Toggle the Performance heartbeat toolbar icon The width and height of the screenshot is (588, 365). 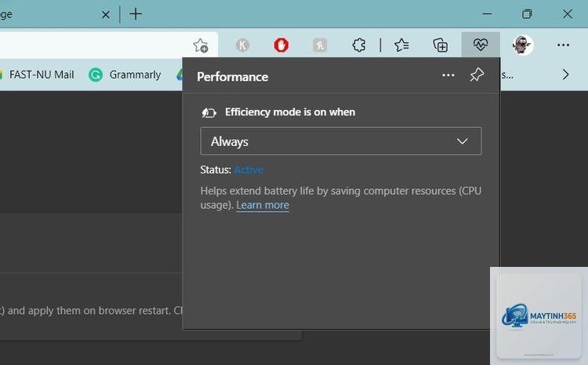481,45
